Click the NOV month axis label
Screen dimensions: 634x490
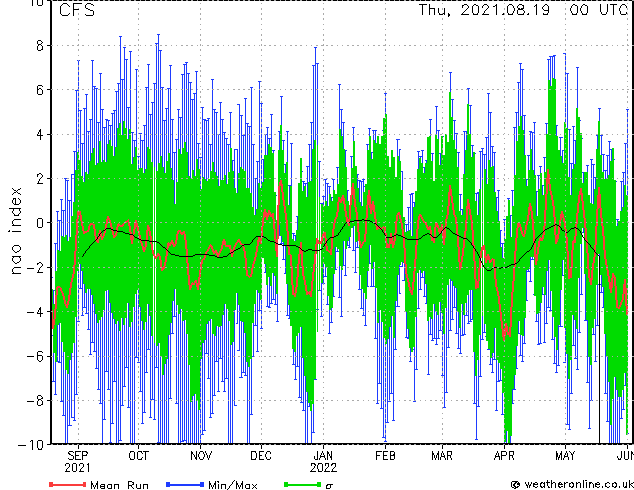(201, 456)
